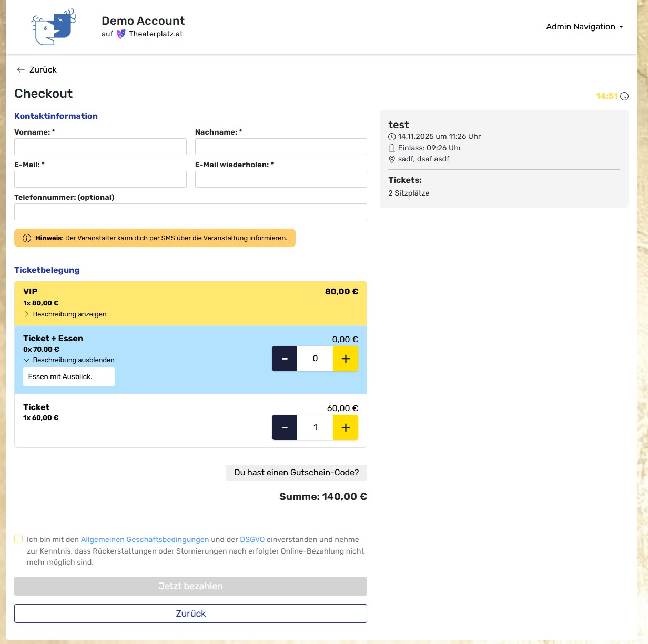Viewport: 648px width, 644px height.
Task: Click the Theaterplatz.at mask icon
Action: (121, 33)
